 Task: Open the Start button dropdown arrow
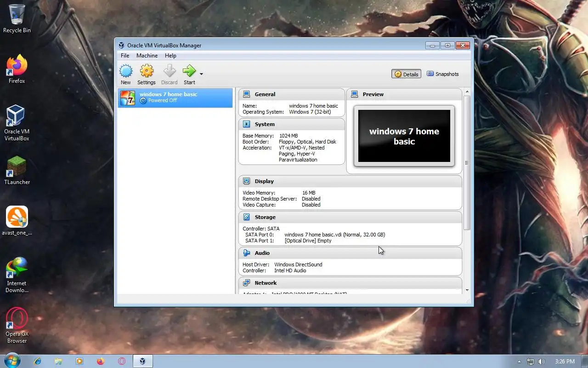point(201,74)
